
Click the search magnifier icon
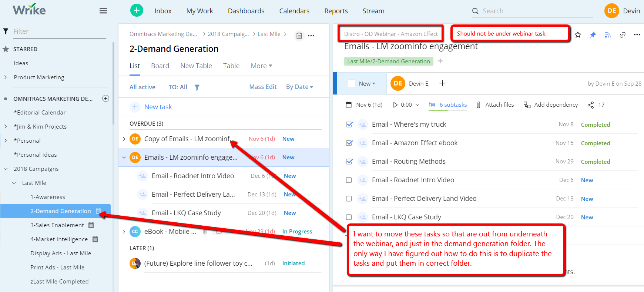(x=475, y=11)
